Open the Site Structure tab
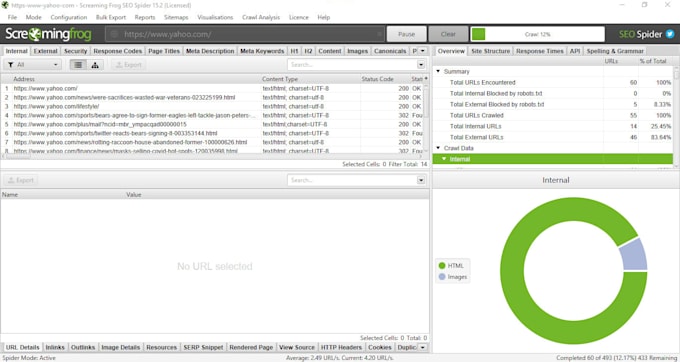Viewport: 680px width, 362px height. click(490, 51)
